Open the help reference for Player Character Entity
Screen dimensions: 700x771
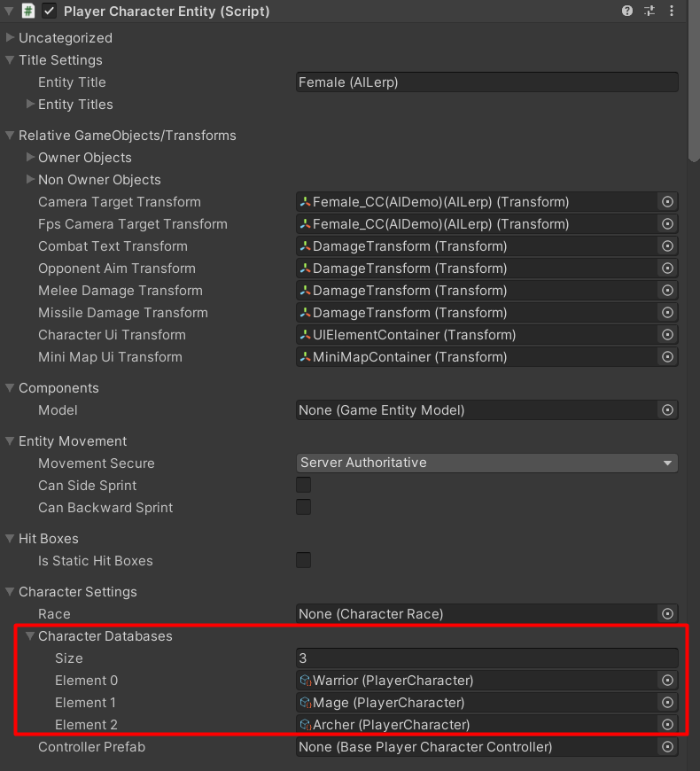point(627,11)
